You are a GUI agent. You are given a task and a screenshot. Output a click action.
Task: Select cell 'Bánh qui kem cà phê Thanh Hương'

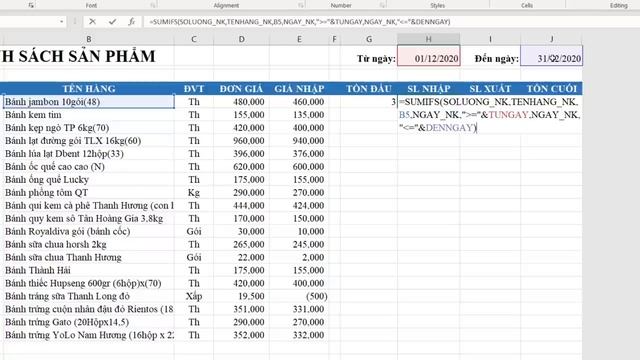(89, 205)
